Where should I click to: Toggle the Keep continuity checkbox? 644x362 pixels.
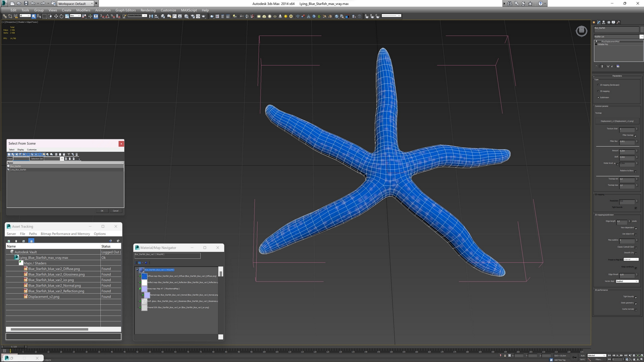636,267
